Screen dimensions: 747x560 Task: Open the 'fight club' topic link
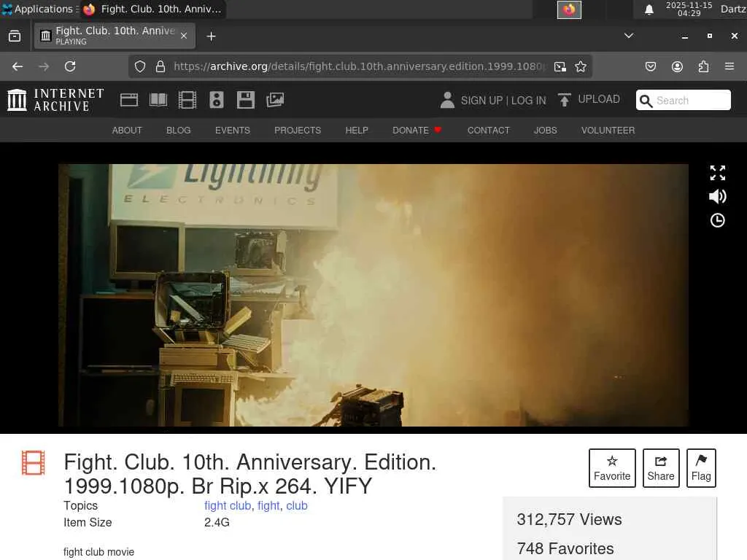click(228, 506)
